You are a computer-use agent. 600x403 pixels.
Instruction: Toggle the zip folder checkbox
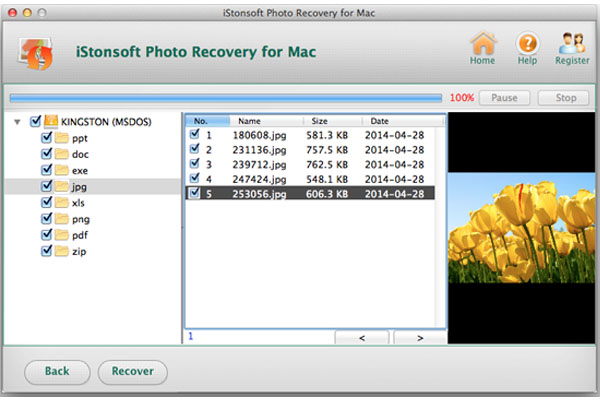(x=46, y=251)
